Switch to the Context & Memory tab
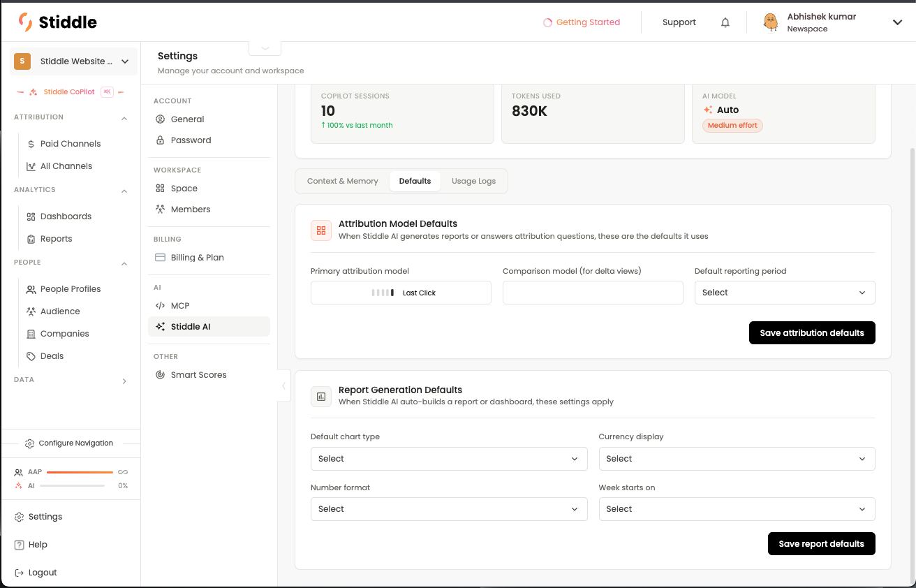 pyautogui.click(x=342, y=181)
